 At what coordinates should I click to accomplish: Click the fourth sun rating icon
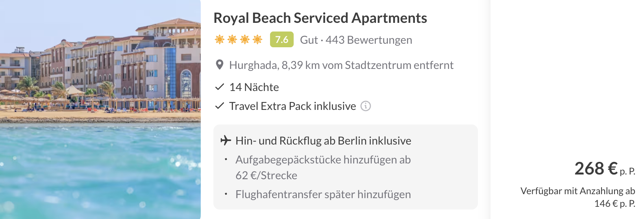pos(257,39)
